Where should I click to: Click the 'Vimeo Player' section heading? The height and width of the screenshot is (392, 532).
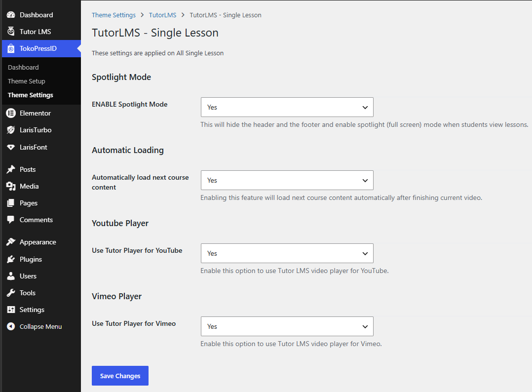pos(116,296)
